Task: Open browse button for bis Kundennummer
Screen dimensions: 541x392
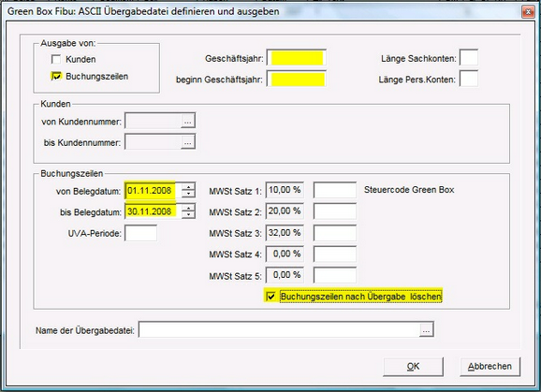Action: tap(188, 142)
